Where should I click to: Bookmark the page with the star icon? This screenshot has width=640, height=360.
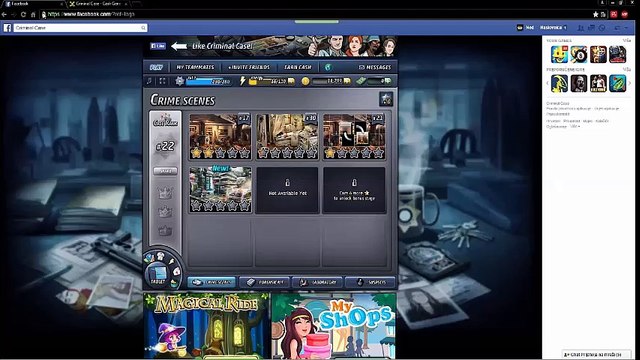[x=596, y=14]
